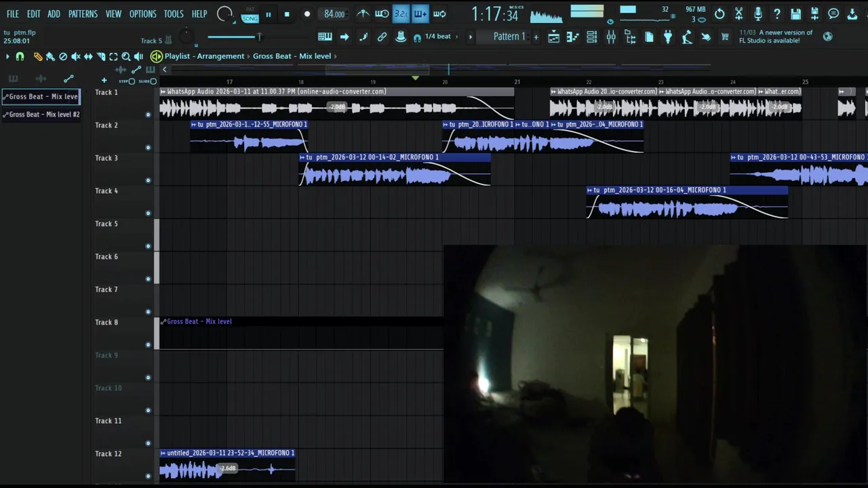Image resolution: width=868 pixels, height=488 pixels.
Task: Open the playlist options arrow menu
Action: tap(7, 57)
